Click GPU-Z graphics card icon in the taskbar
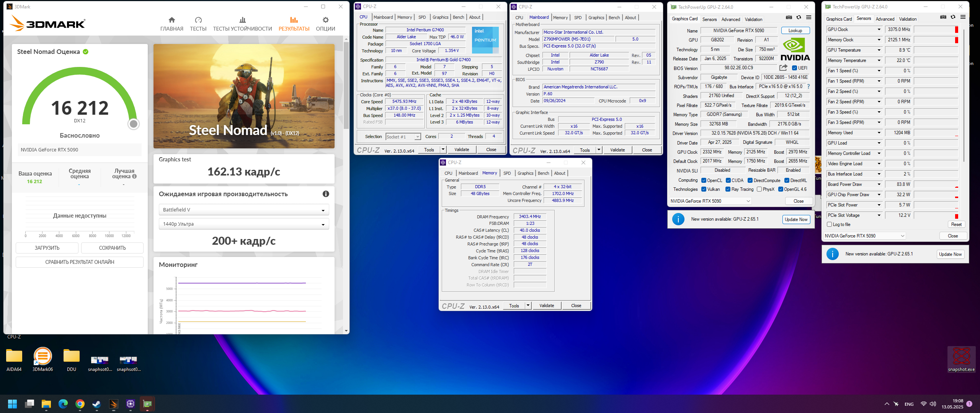 pos(147,404)
